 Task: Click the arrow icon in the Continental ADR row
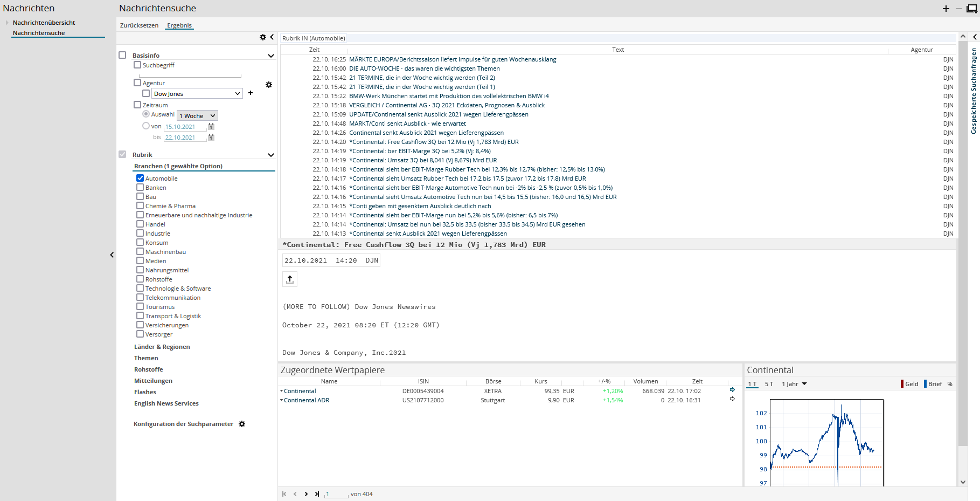pyautogui.click(x=732, y=400)
